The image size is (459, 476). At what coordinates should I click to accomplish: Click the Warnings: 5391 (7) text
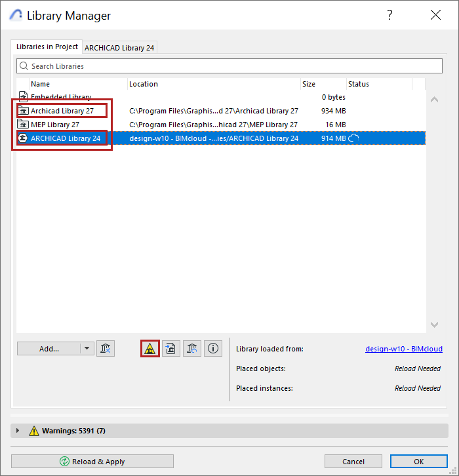pos(73,431)
